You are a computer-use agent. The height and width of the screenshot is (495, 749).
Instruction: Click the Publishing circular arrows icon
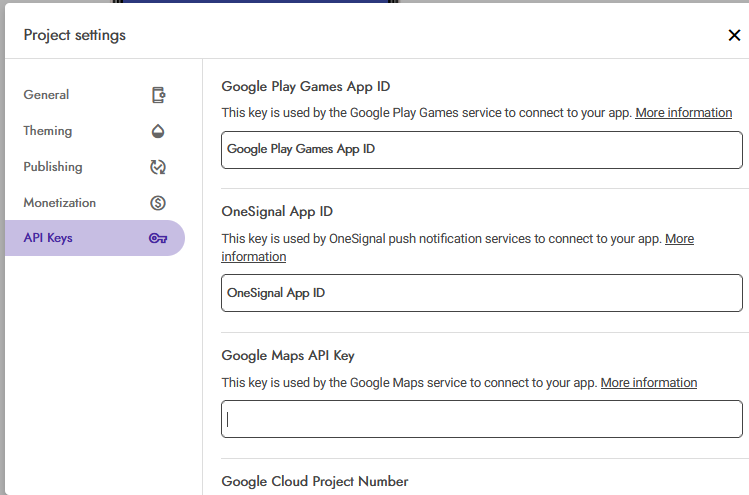[x=158, y=167]
